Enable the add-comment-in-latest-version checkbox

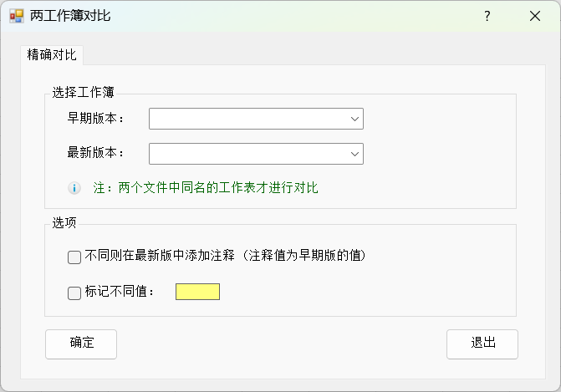coord(74,257)
